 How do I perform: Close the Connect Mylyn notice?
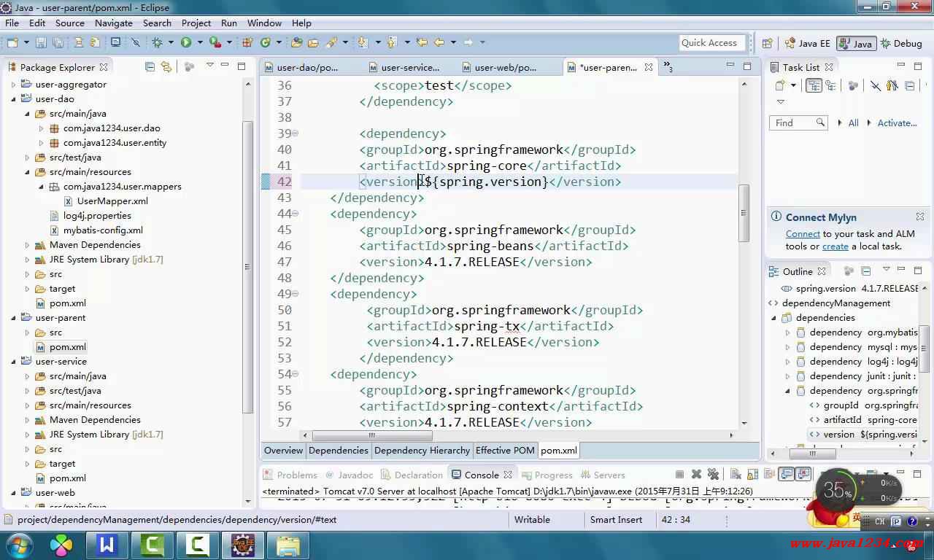(919, 217)
